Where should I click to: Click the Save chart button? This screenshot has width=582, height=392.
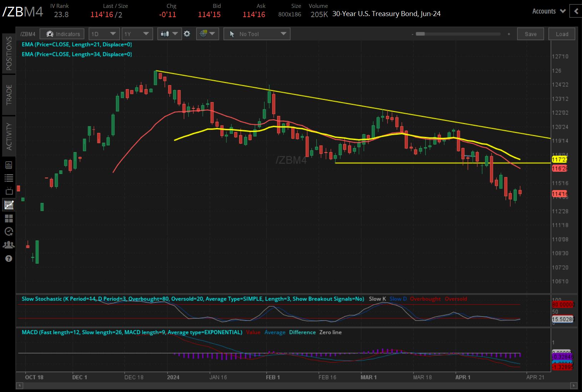coord(531,34)
